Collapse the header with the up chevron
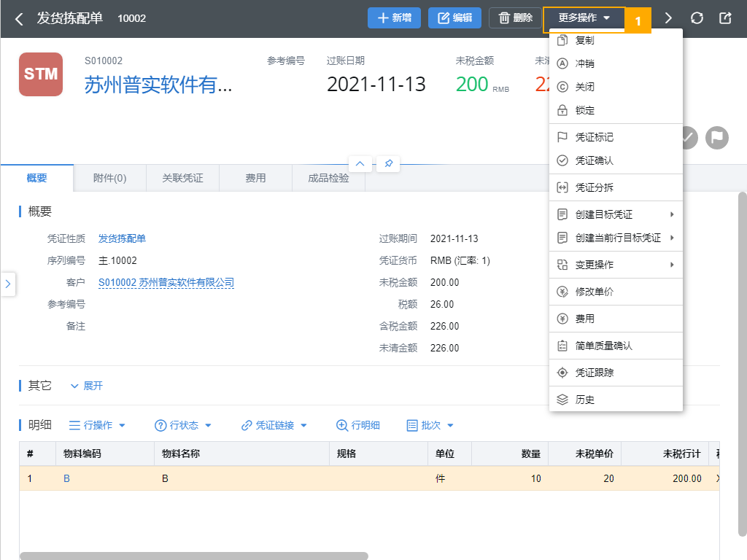Screen dimensions: 747x560 click(360, 164)
